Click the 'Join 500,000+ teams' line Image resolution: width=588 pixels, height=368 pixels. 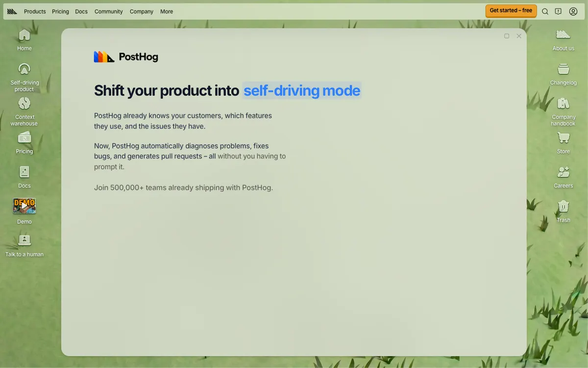183,187
